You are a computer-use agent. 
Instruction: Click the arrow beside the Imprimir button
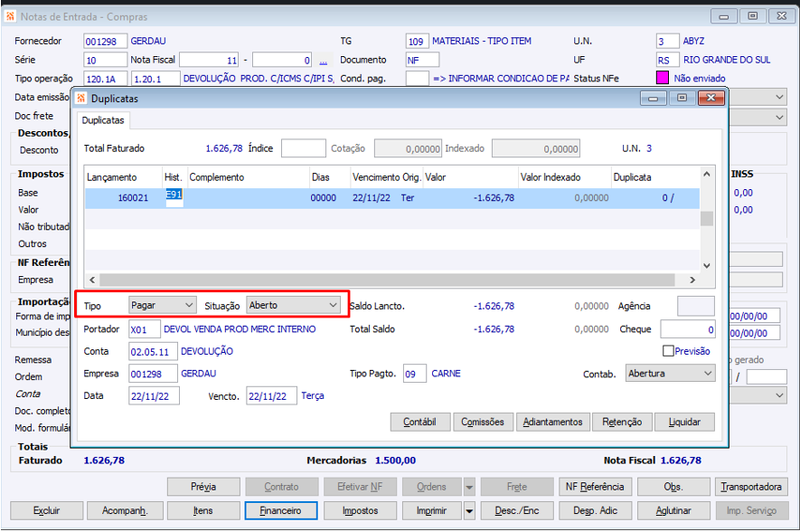[469, 511]
